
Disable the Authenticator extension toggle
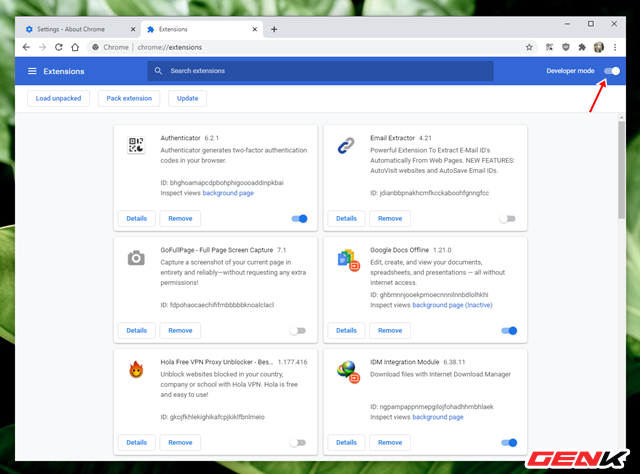pos(300,219)
